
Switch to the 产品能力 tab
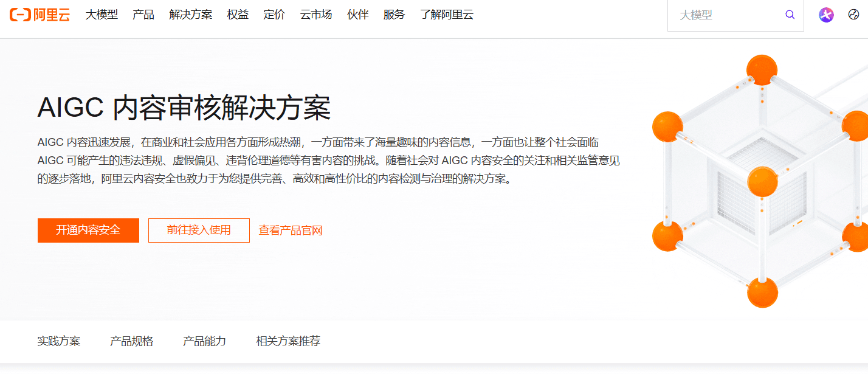tap(205, 341)
